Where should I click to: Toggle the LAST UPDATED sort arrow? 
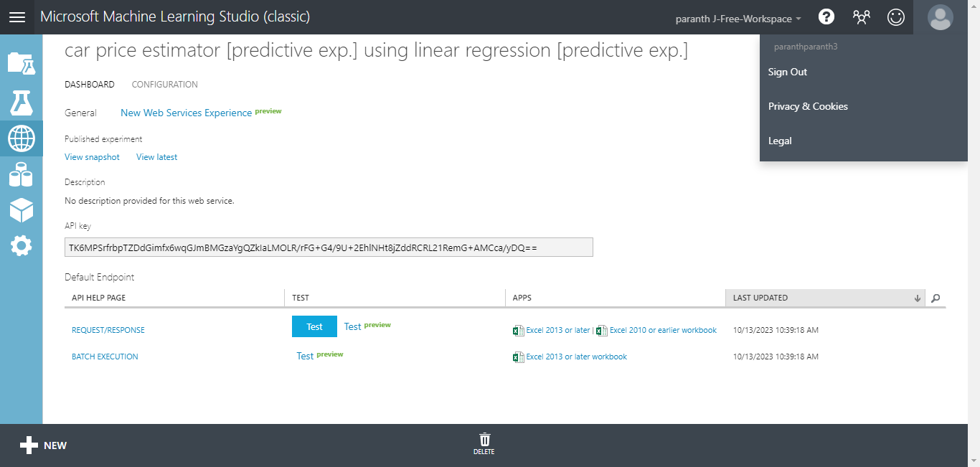tap(916, 297)
